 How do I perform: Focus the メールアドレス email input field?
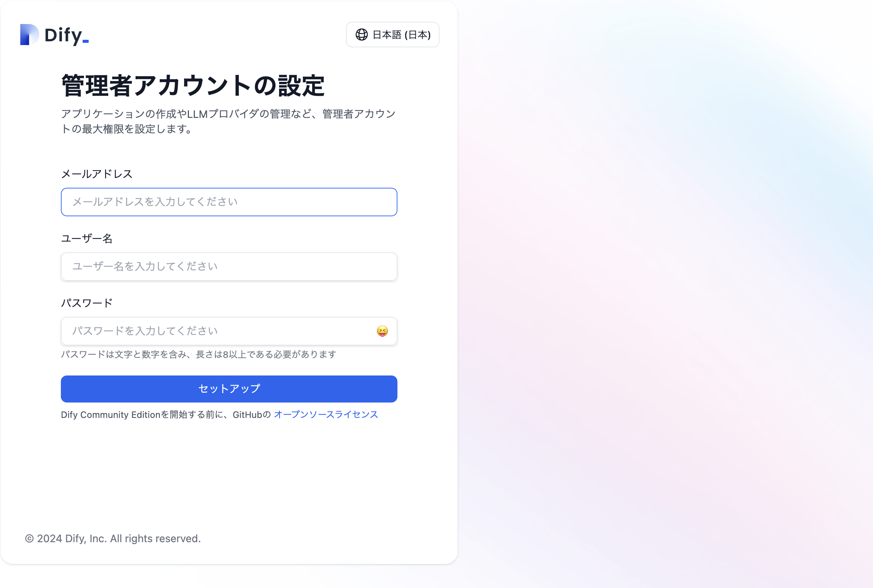point(229,202)
